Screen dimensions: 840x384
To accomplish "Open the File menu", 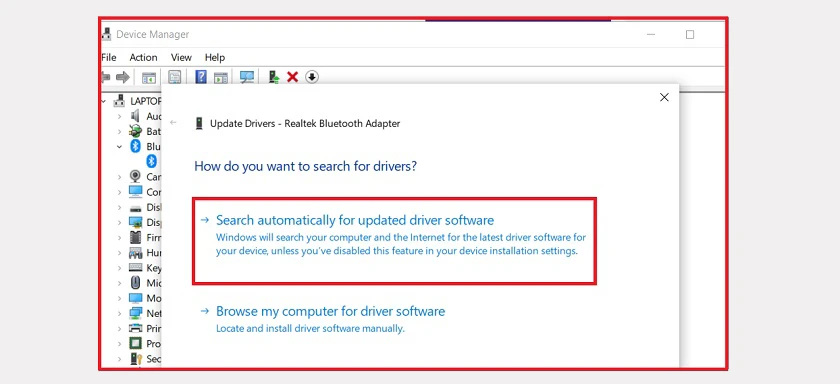I will (109, 57).
